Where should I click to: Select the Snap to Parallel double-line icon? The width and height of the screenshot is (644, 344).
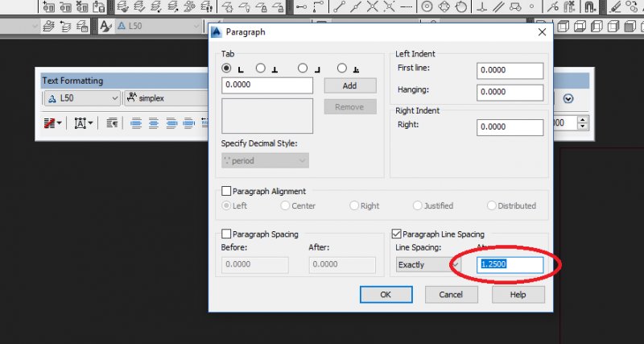tap(498, 6)
